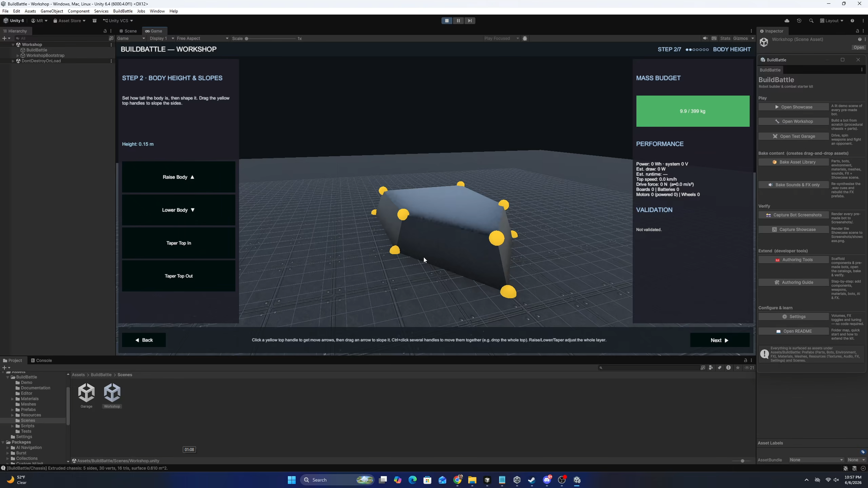Open the undo history icon
Screen dimensions: 868x488
[799, 21]
